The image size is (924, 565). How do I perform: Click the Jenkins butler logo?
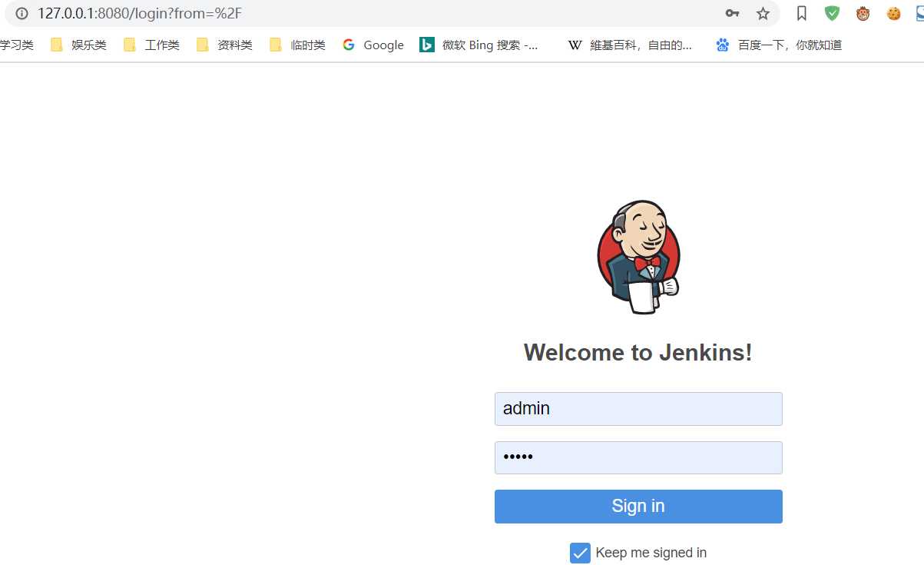coord(638,258)
